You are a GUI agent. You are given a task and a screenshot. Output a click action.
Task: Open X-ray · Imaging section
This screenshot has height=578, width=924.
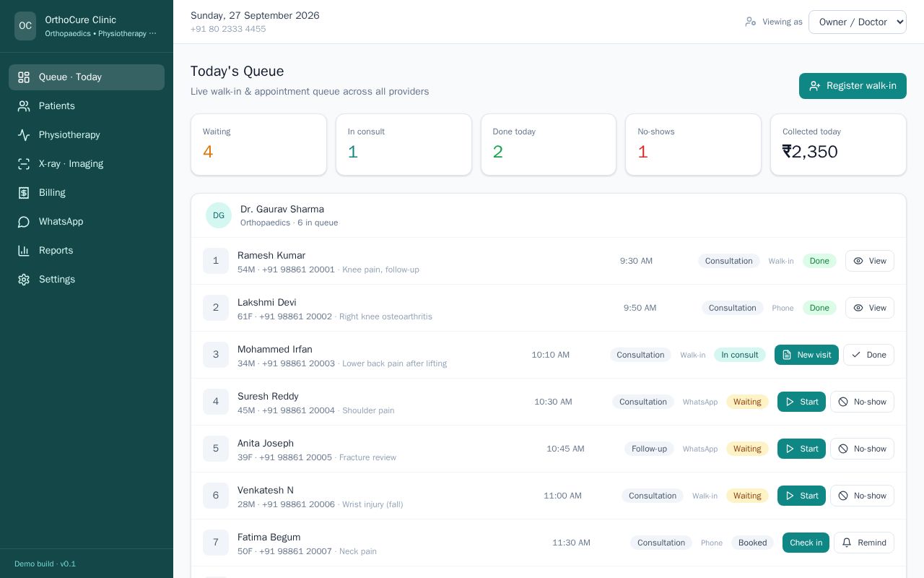coord(87,164)
